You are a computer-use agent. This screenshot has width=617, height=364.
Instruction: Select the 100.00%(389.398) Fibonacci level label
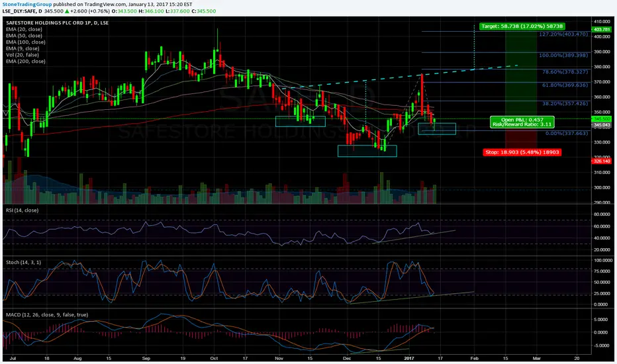[x=563, y=55]
